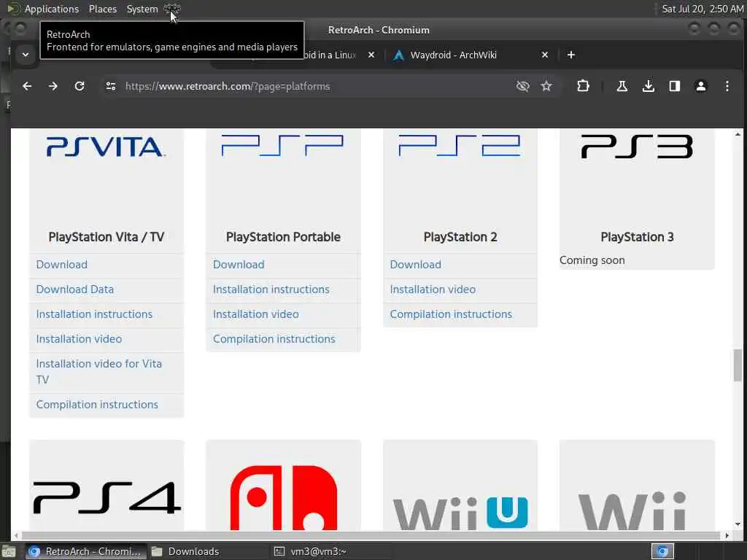This screenshot has width=747, height=560.
Task: Close the Waydroid - ArchWiki tab
Action: point(545,55)
